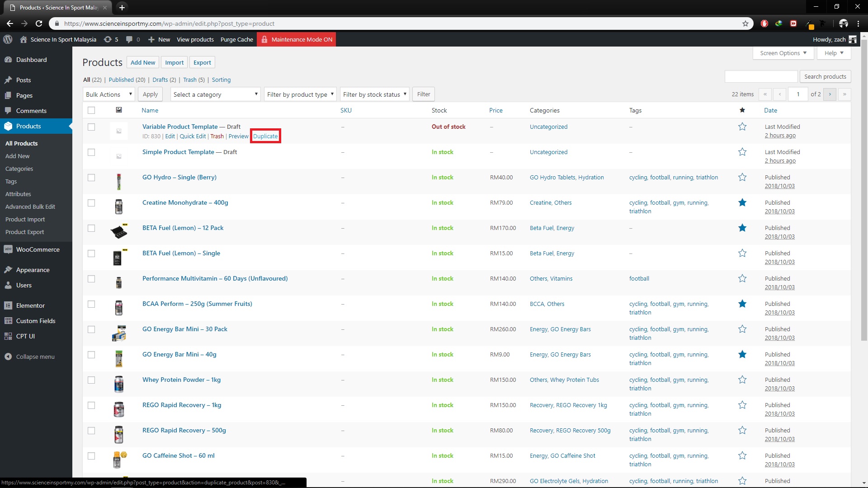The image size is (868, 488).
Task: Open the GO Energy Bar Mini 30 Pack thumbnail
Action: coord(119,333)
